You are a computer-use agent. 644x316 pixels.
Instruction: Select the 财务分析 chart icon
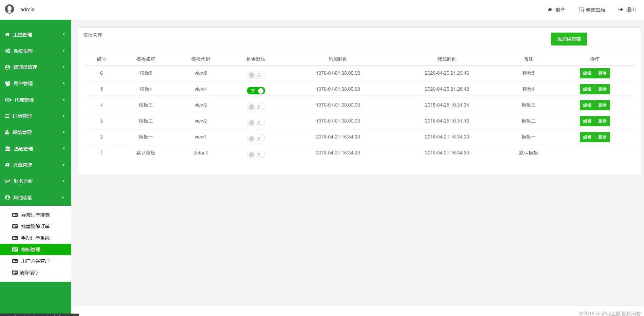[x=7, y=181]
